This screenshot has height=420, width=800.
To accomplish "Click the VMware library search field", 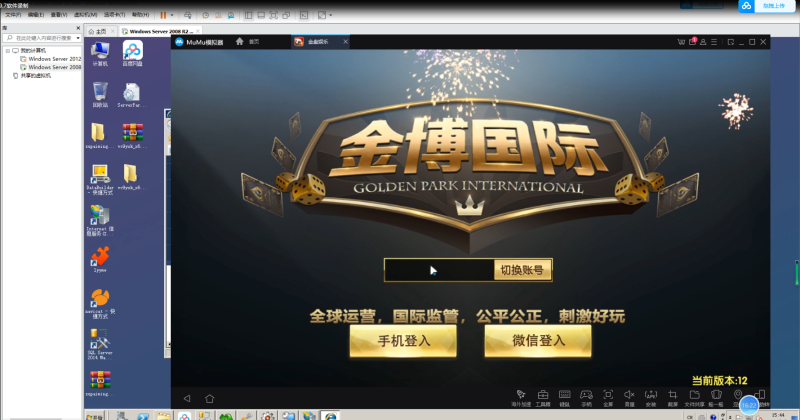I will [40, 38].
